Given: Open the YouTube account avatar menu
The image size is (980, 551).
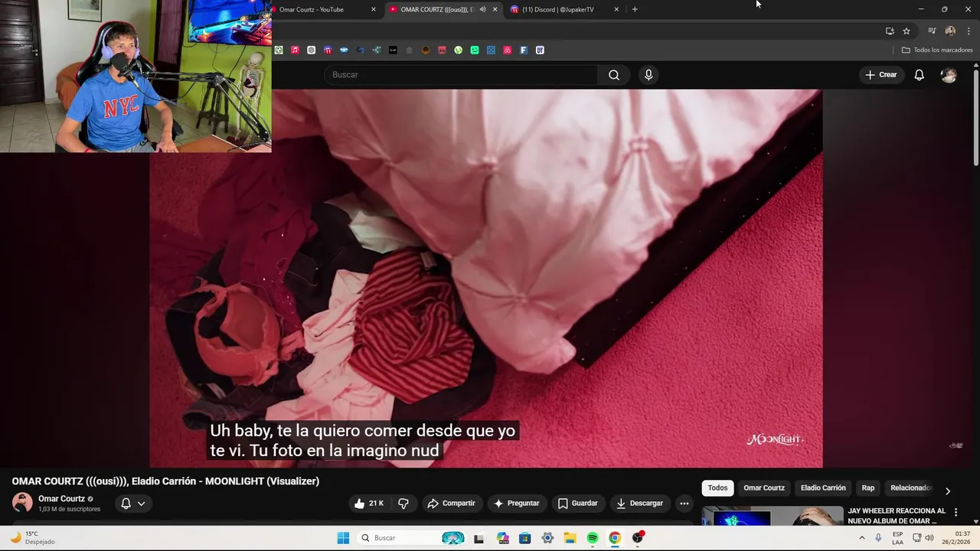Looking at the screenshot, I should tap(949, 75).
